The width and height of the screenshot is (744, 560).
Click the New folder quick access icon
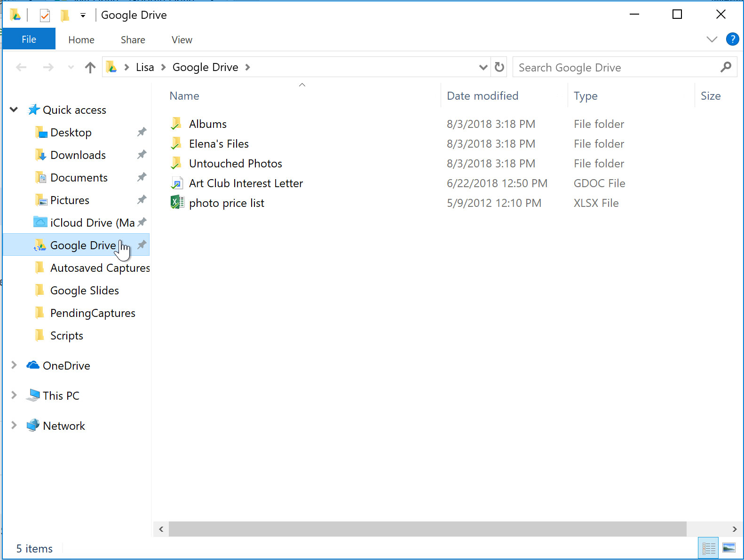(x=65, y=16)
